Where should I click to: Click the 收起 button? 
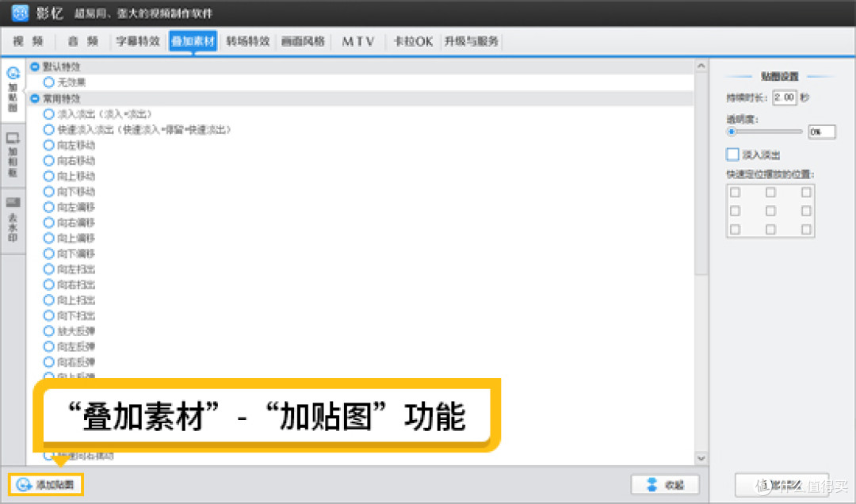pos(665,485)
